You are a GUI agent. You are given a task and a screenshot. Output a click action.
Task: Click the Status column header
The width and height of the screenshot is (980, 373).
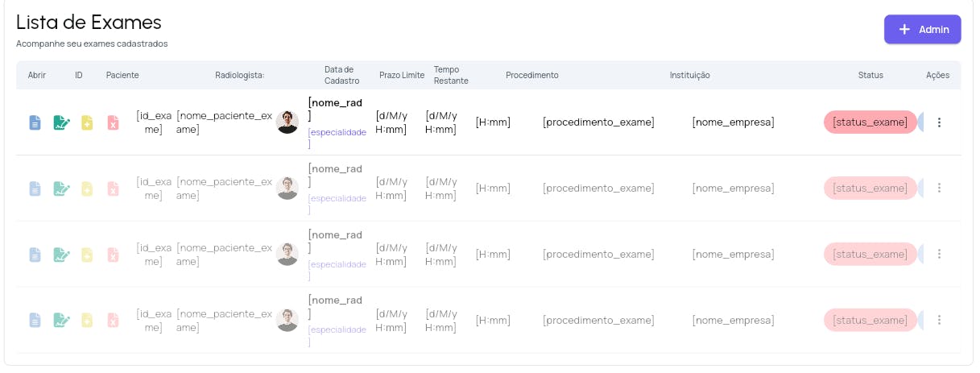(870, 75)
